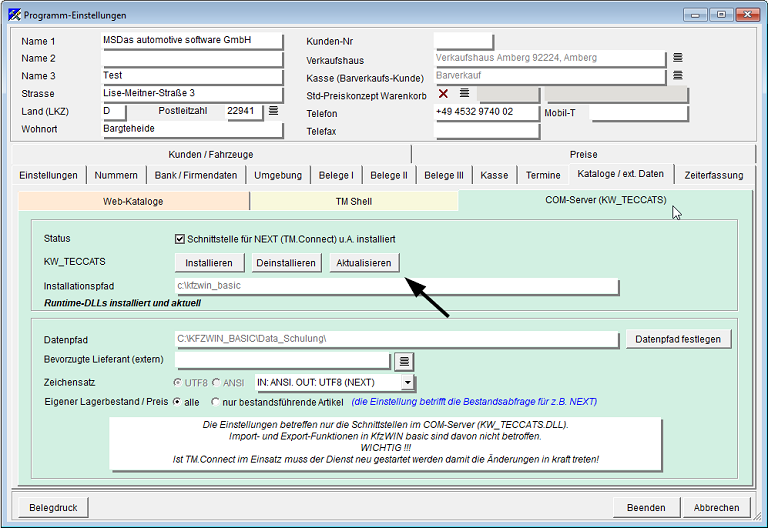This screenshot has width=768, height=528.
Task: Click red X for Std-Preiskonzept Warenkorb
Action: point(443,93)
